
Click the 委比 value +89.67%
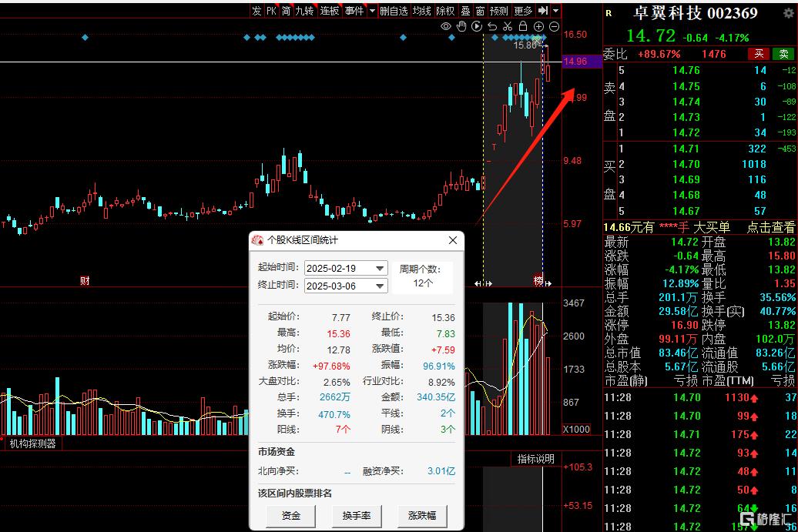(659, 54)
